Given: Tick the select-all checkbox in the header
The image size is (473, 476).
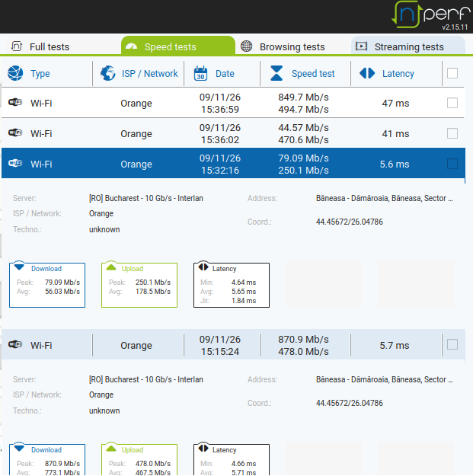Looking at the screenshot, I should pyautogui.click(x=452, y=73).
